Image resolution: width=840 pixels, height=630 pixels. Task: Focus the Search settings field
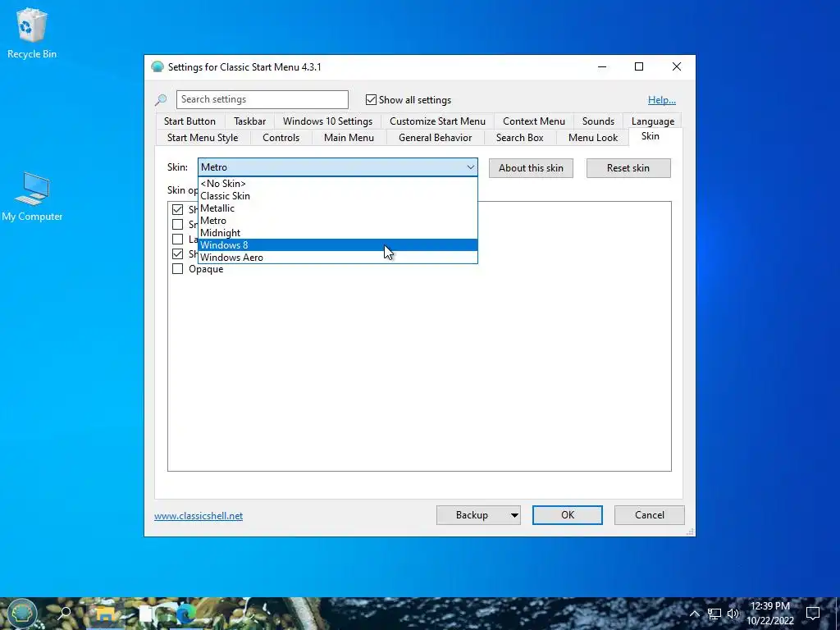[x=262, y=99]
